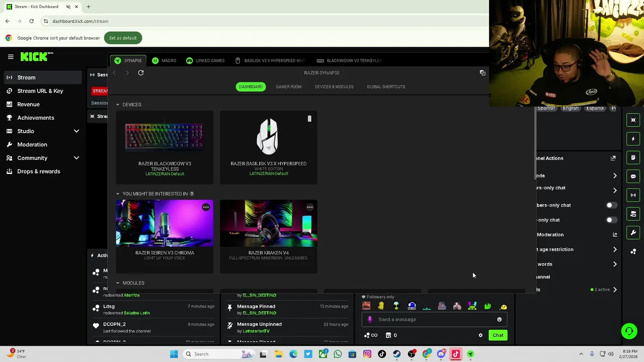This screenshot has height=362, width=644.
Task: Switch to the Macro tab
Action: coord(164,60)
